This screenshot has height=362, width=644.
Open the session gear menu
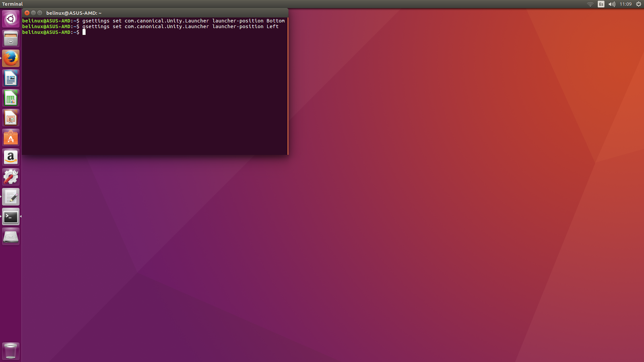point(638,4)
